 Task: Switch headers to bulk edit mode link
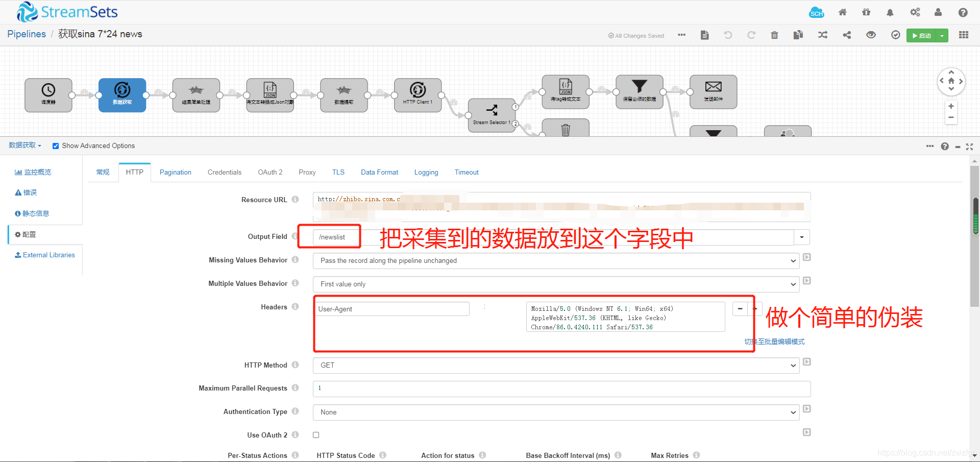coord(774,342)
